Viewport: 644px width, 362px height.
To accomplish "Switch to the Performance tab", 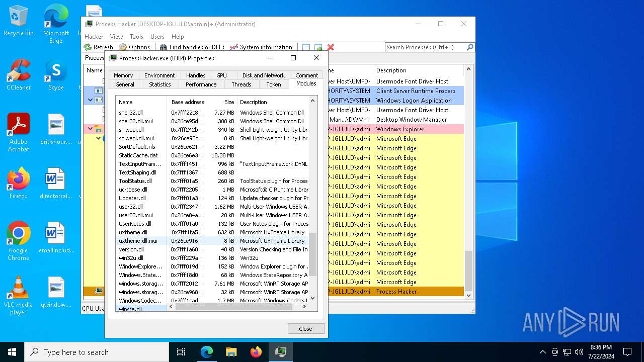I will click(x=201, y=84).
